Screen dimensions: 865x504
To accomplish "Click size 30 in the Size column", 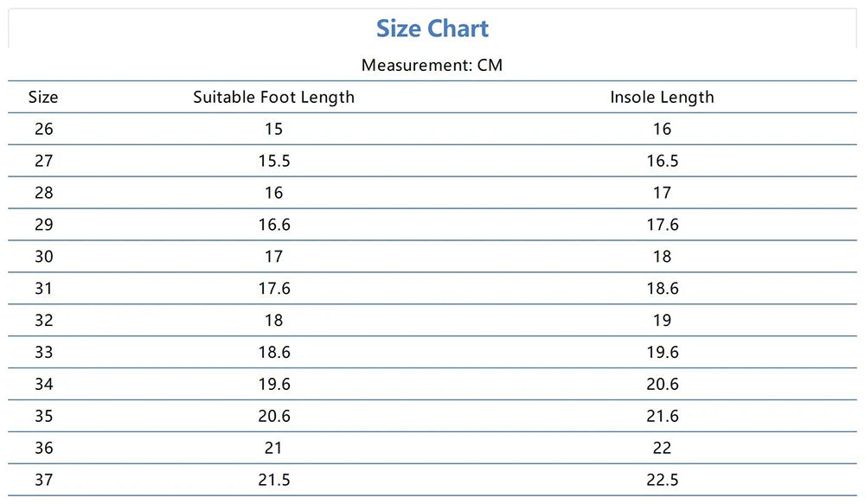I will pos(43,257).
